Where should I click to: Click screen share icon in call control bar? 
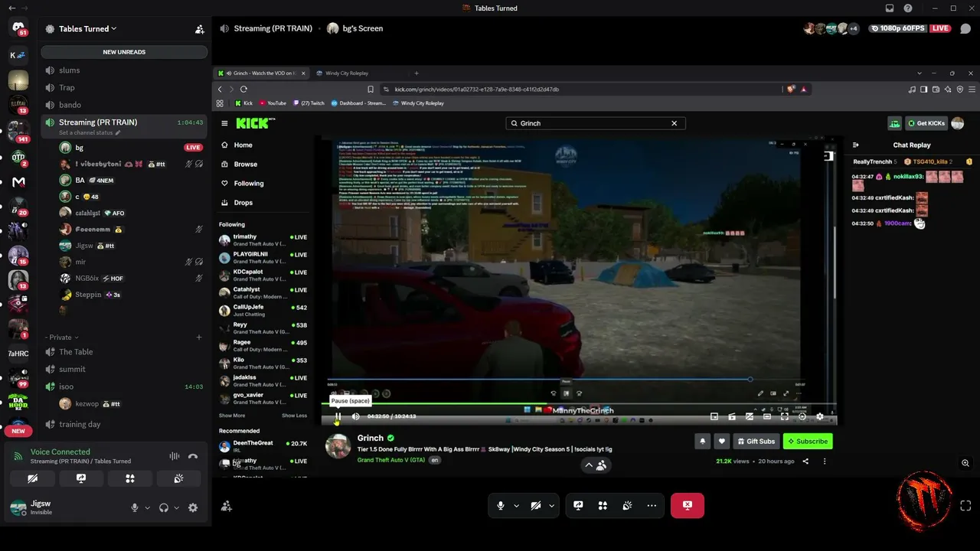click(x=578, y=505)
